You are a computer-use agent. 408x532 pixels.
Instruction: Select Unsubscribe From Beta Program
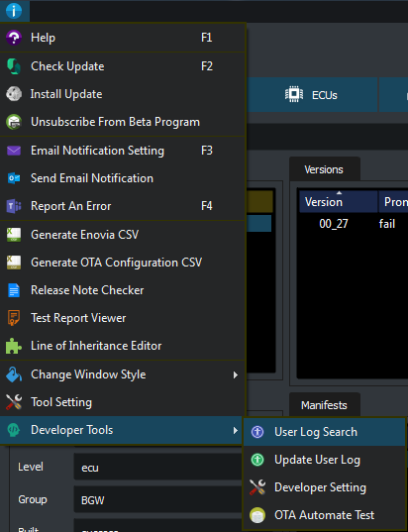[123, 122]
